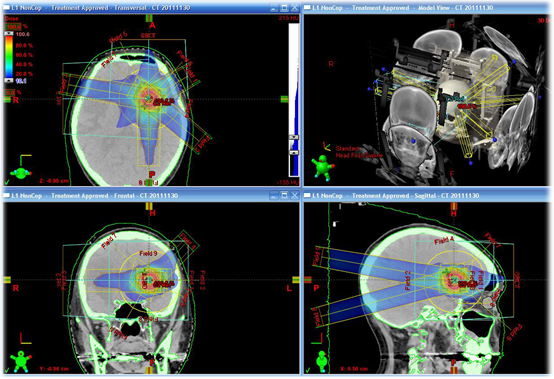
Task: Toggle the green checkmark in Frontal view corner
Action: (x=7, y=370)
